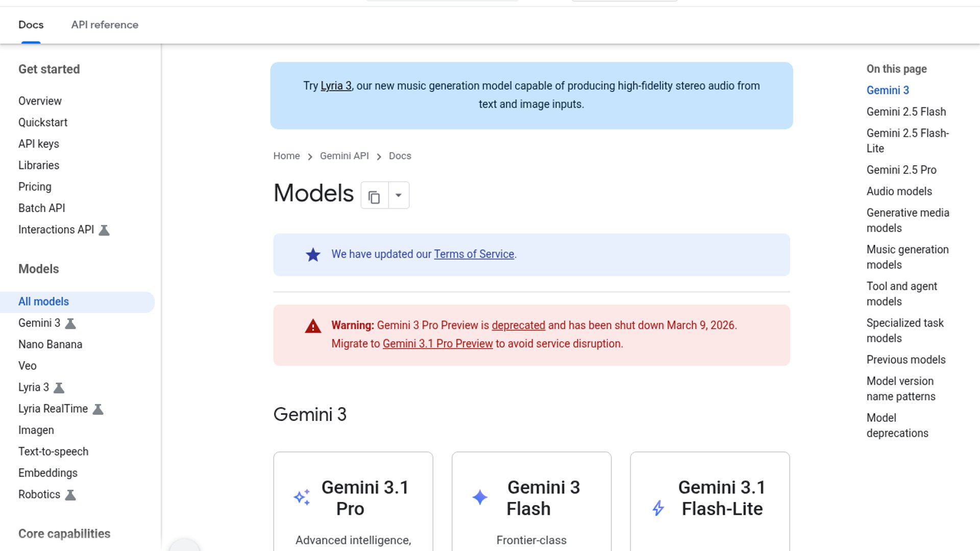The image size is (980, 551).
Task: Click the deprecated link in warning
Action: [518, 325]
